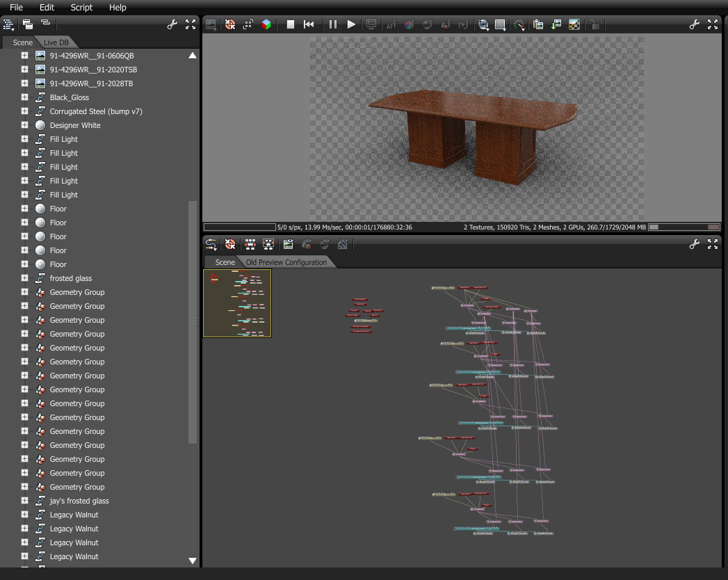Open the File menu
Image resolution: width=728 pixels, height=580 pixels.
tap(16, 8)
